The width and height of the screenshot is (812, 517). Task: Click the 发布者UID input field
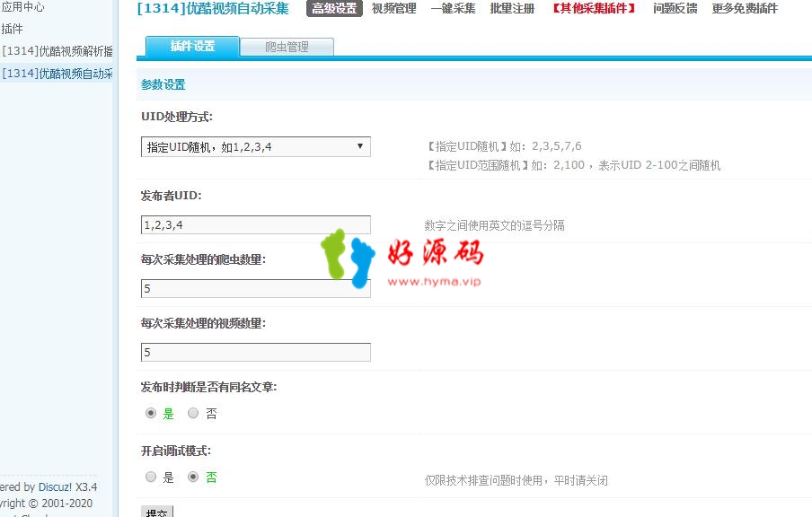pos(256,225)
